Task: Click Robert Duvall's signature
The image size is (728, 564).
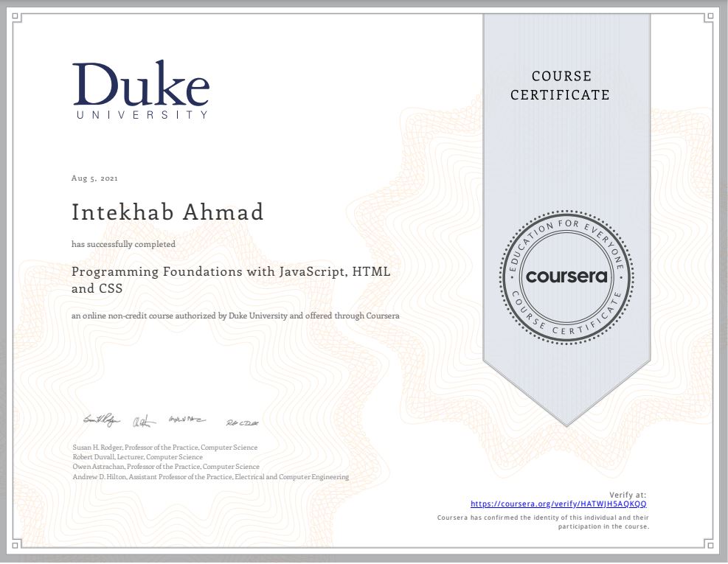Action: pos(145,421)
